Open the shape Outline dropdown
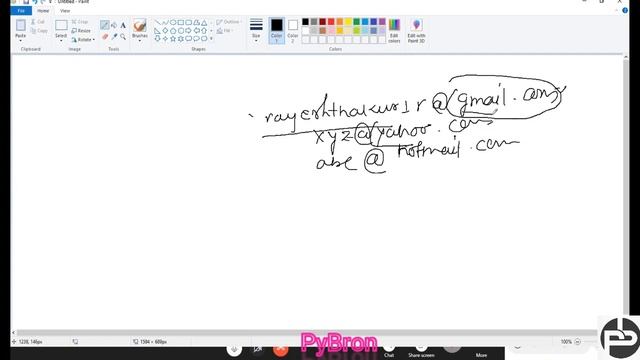This screenshot has height=360, width=640. [229, 22]
